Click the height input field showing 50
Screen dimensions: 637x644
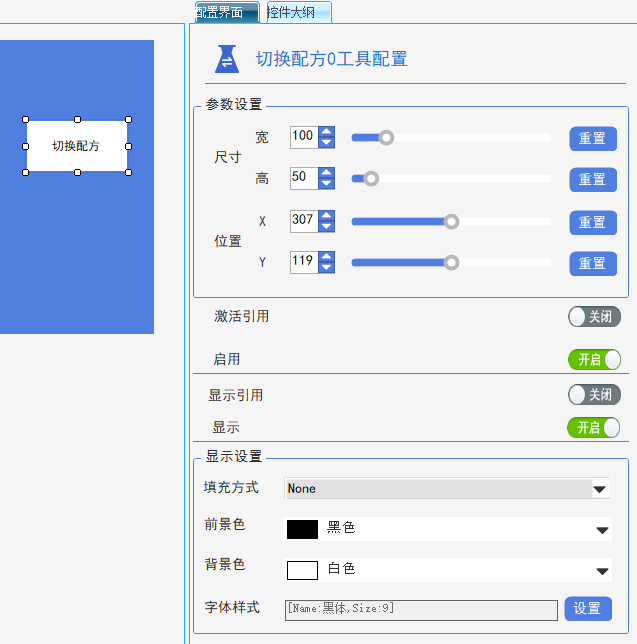[304, 178]
